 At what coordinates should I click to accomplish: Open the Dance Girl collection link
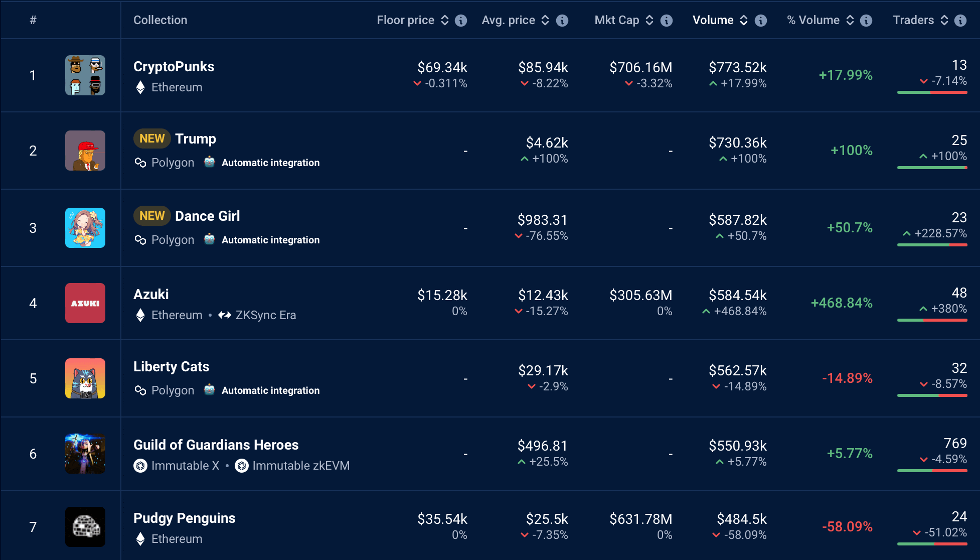[208, 216]
